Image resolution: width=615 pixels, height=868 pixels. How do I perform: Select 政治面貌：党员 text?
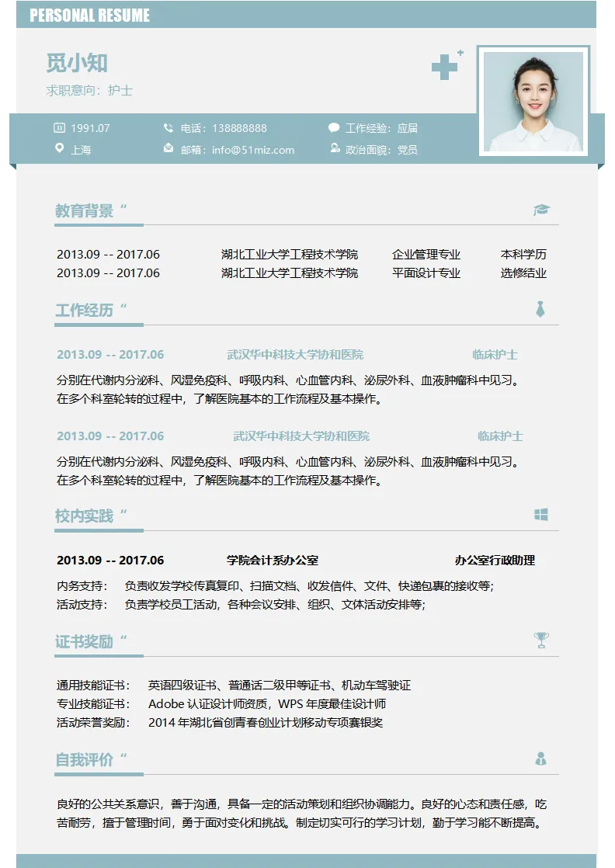click(x=381, y=150)
